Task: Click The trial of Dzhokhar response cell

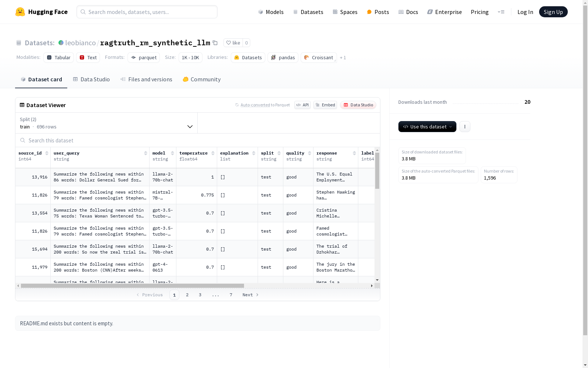Action: pyautogui.click(x=336, y=249)
